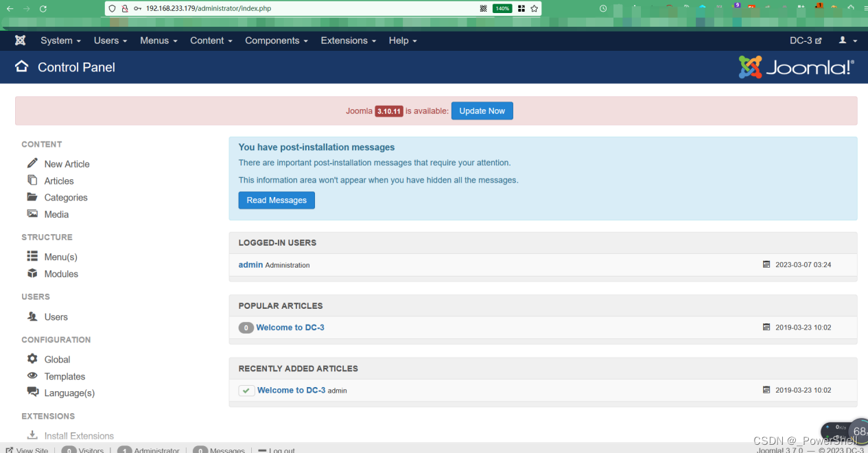Open the Global configuration link
The height and width of the screenshot is (453, 868).
58,360
